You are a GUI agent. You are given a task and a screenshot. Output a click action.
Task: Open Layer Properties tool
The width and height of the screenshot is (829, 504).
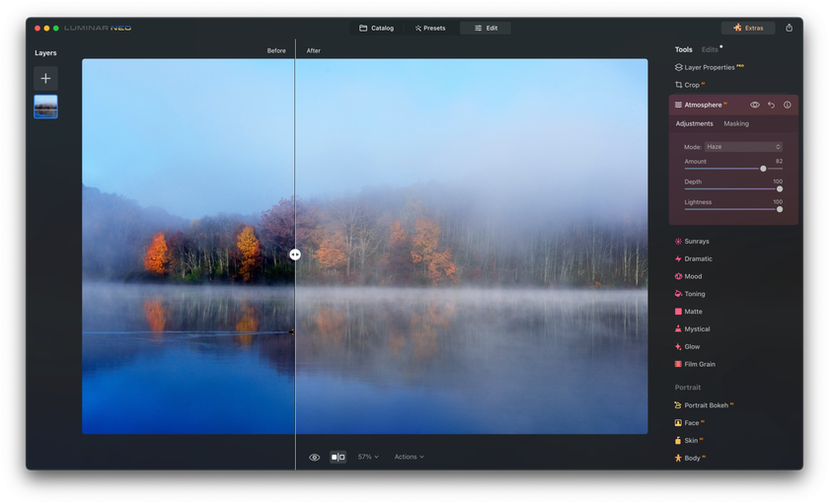(709, 67)
